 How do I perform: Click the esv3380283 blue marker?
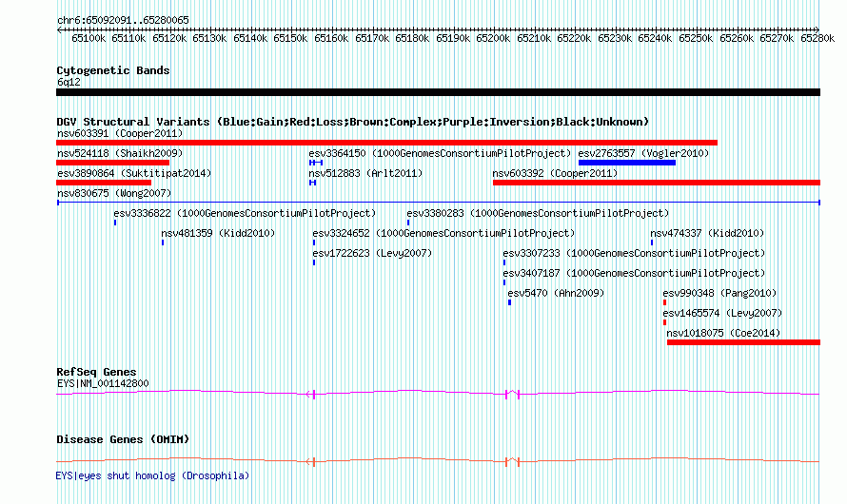408,223
